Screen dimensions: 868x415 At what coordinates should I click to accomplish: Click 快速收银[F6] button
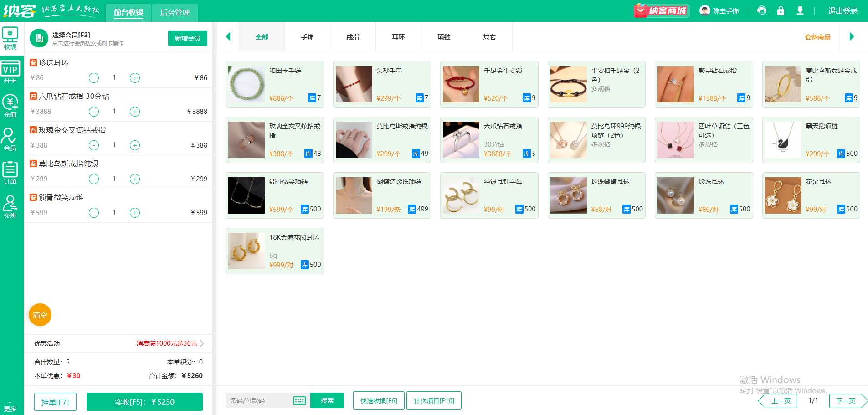pos(379,400)
